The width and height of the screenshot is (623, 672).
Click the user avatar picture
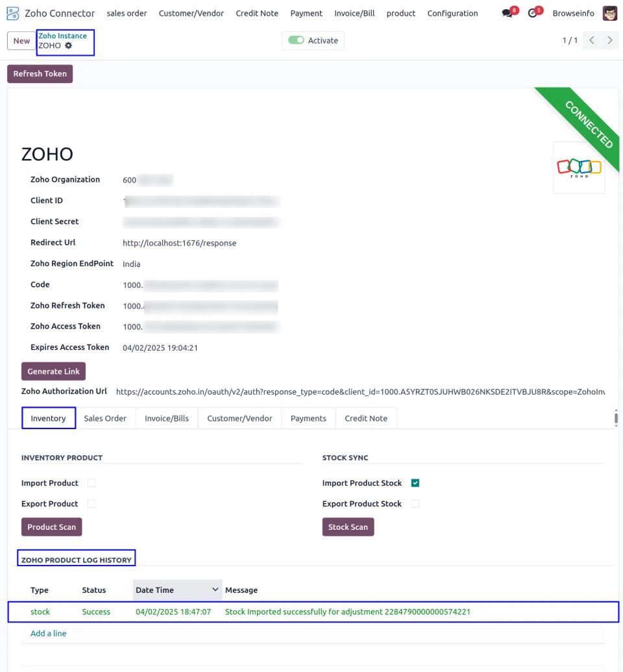(x=610, y=13)
